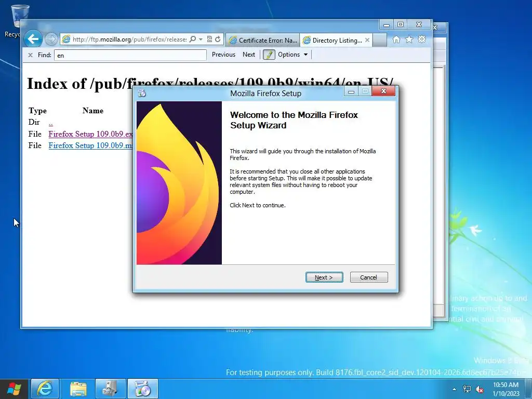Open the Find bar Options dropdown

(x=292, y=55)
